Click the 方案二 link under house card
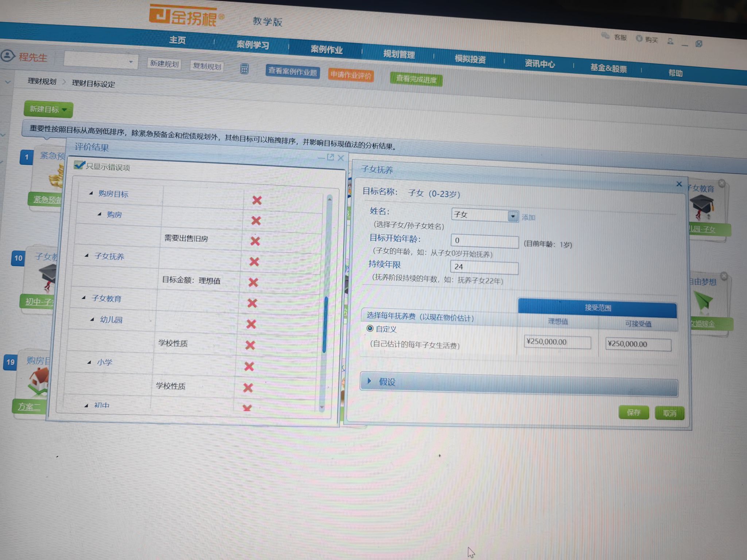 click(x=29, y=407)
